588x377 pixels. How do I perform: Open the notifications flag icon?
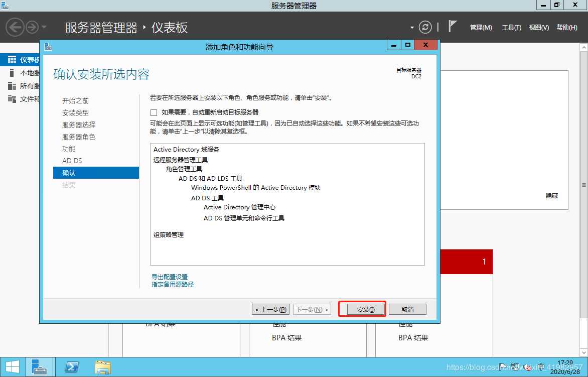pos(452,26)
